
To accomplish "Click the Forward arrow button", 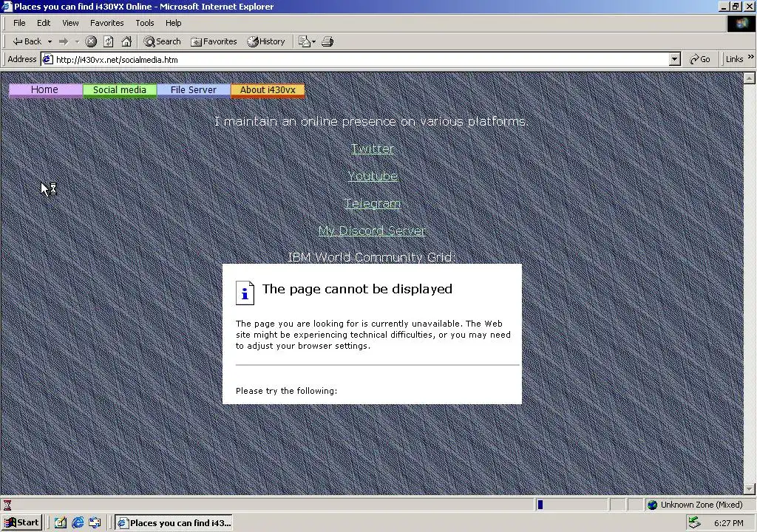I will (x=64, y=41).
